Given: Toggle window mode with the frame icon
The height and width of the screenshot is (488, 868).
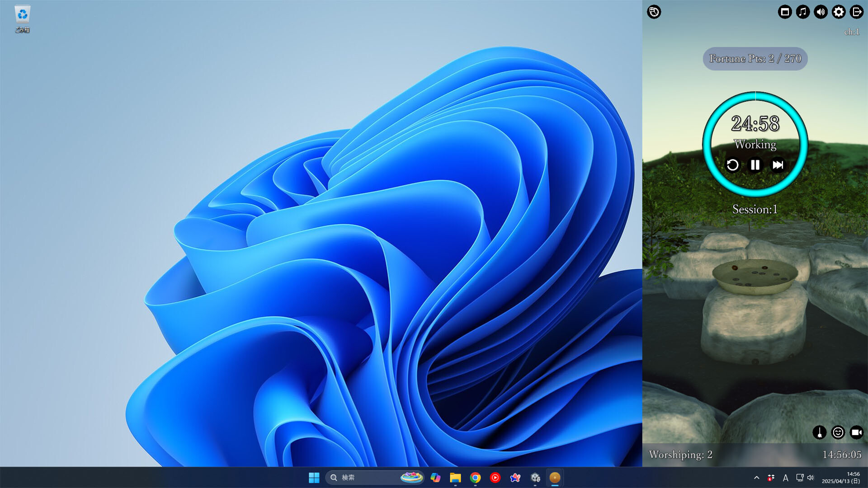Looking at the screenshot, I should coord(784,12).
